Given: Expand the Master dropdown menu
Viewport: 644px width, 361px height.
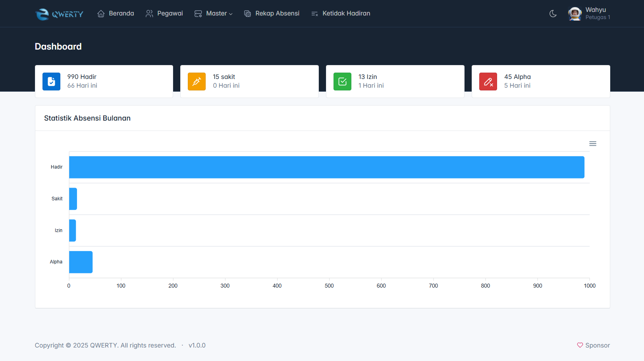Looking at the screenshot, I should click(x=213, y=13).
